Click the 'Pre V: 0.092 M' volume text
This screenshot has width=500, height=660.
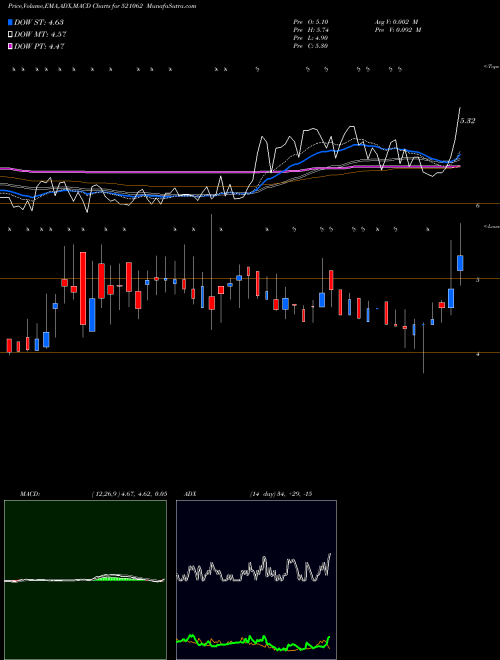click(x=398, y=30)
